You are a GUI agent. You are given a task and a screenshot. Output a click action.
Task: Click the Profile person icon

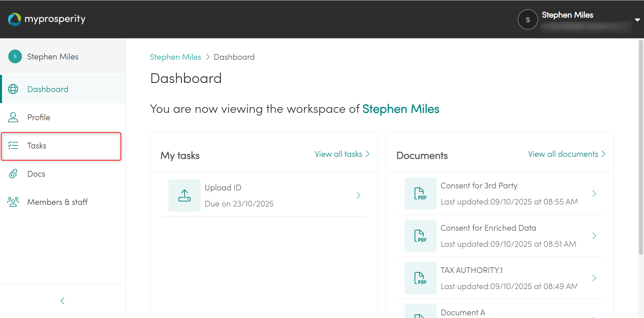pos(13,117)
